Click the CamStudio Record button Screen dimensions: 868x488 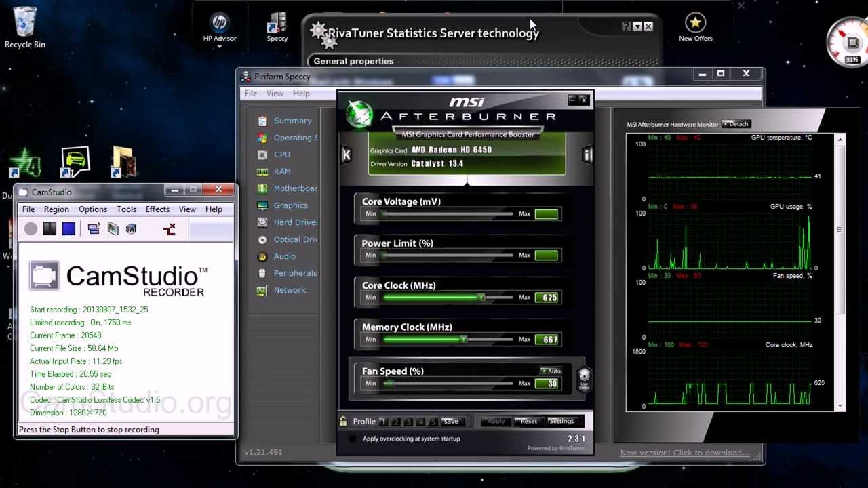[31, 229]
